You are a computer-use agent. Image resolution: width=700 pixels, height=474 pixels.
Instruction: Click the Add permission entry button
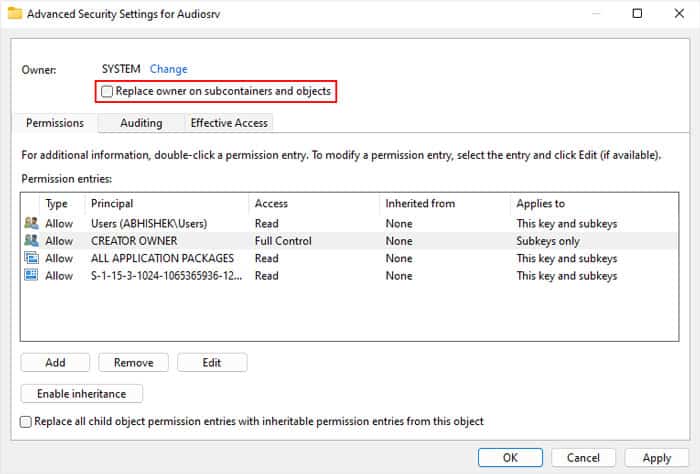pyautogui.click(x=55, y=362)
